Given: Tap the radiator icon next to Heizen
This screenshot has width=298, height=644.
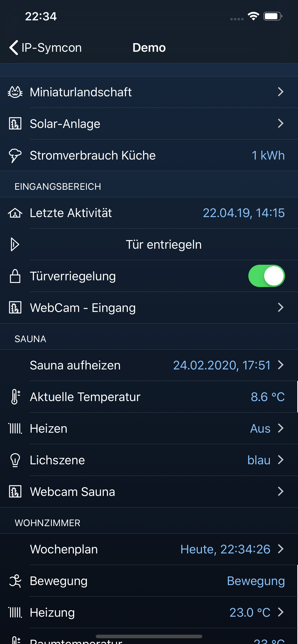Looking at the screenshot, I should (x=15, y=429).
